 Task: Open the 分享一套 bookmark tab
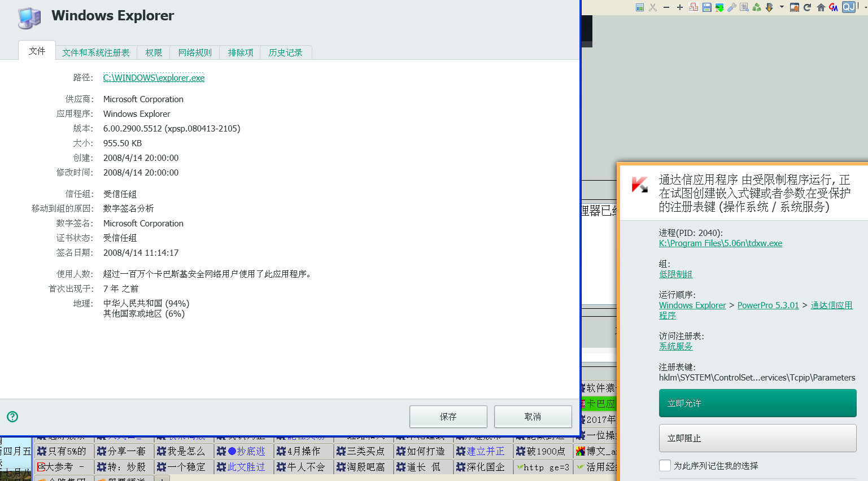(x=124, y=451)
